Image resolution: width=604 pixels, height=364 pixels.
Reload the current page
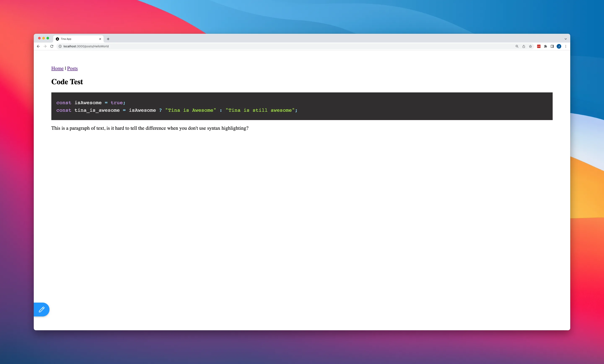pyautogui.click(x=52, y=46)
